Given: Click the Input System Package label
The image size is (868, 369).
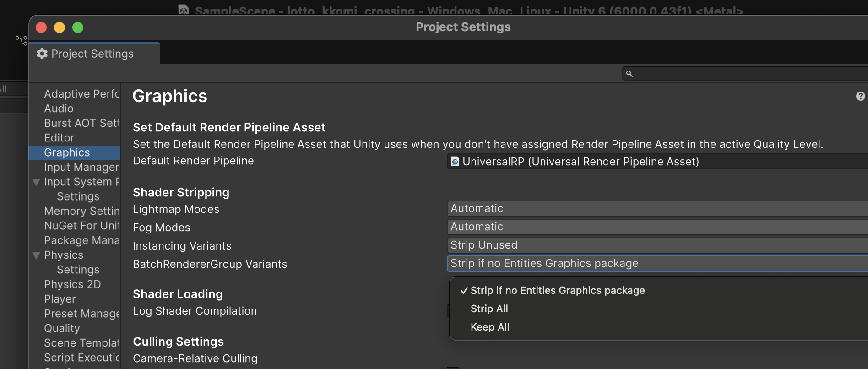Looking at the screenshot, I should tap(81, 182).
